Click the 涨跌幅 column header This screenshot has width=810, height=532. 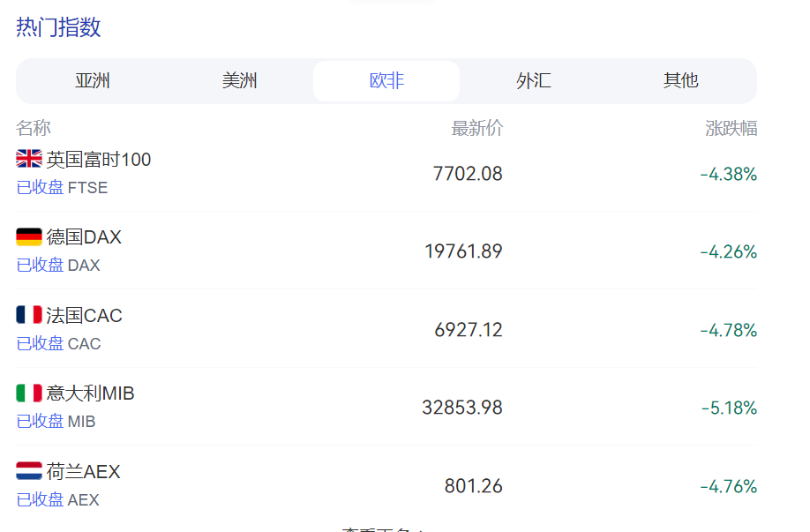[731, 128]
